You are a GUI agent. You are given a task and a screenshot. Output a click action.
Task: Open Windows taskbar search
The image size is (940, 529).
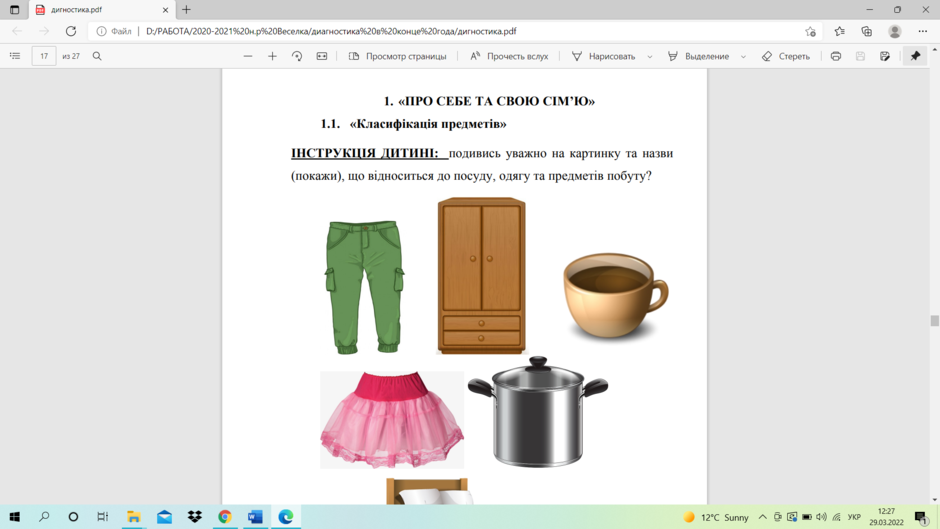44,516
